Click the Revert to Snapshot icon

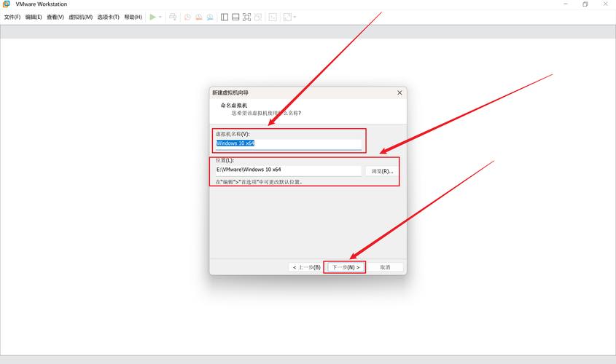pyautogui.click(x=198, y=17)
